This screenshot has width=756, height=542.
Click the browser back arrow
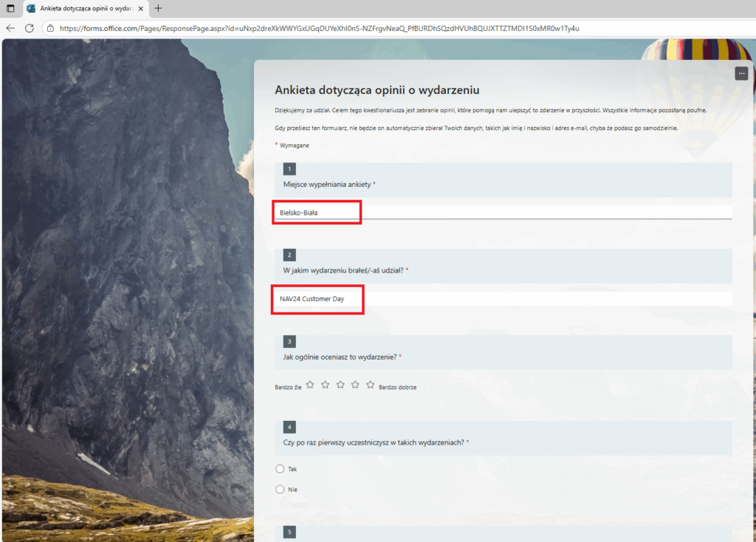(x=10, y=28)
